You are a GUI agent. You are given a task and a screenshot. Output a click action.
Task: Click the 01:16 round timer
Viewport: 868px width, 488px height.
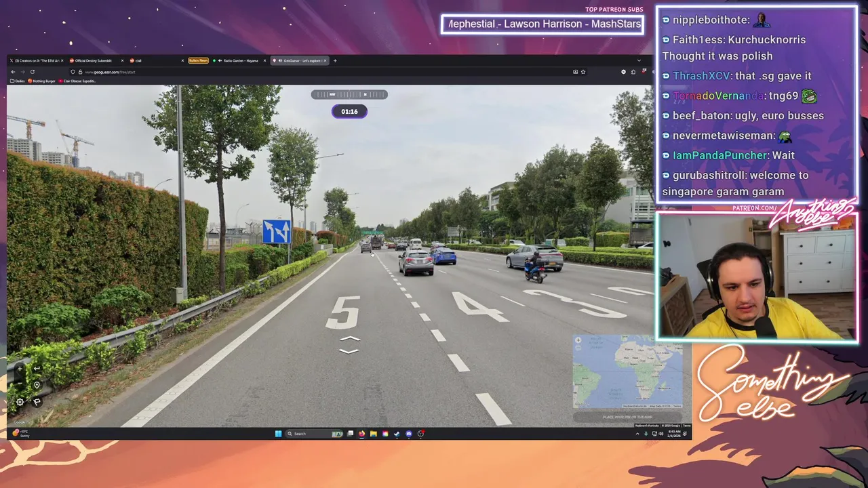349,112
